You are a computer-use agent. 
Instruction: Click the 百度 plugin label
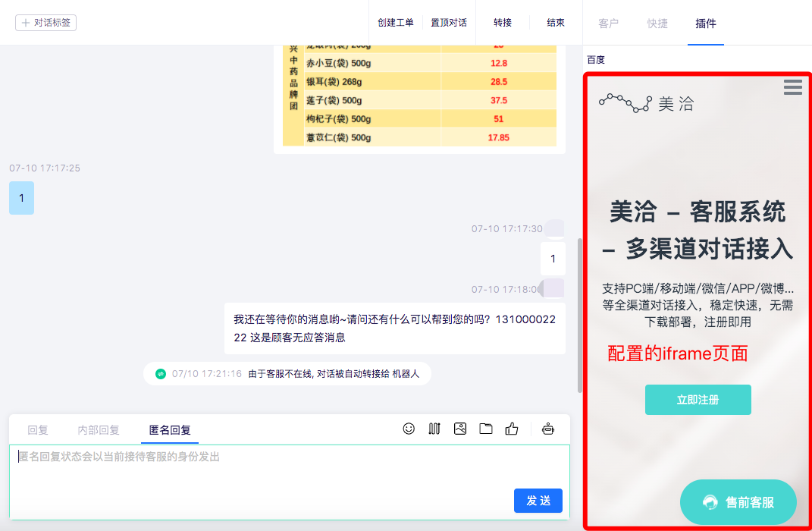(x=596, y=60)
